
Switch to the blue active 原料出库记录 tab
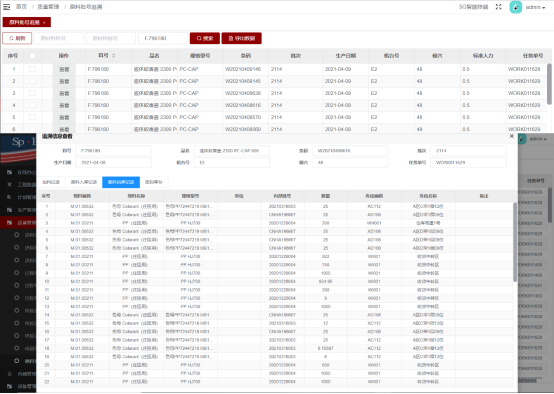tap(121, 182)
